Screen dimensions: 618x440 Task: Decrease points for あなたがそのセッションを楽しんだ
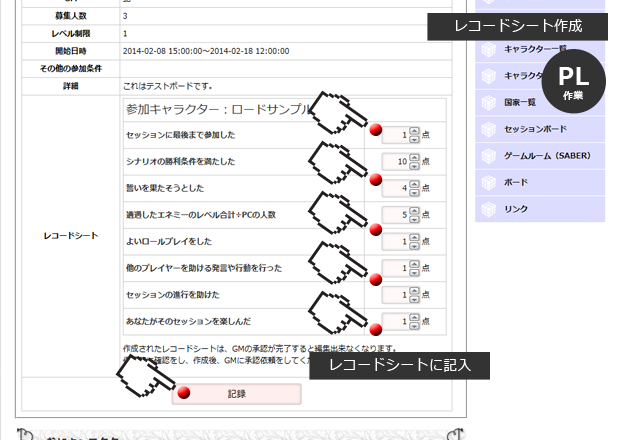pyautogui.click(x=414, y=325)
